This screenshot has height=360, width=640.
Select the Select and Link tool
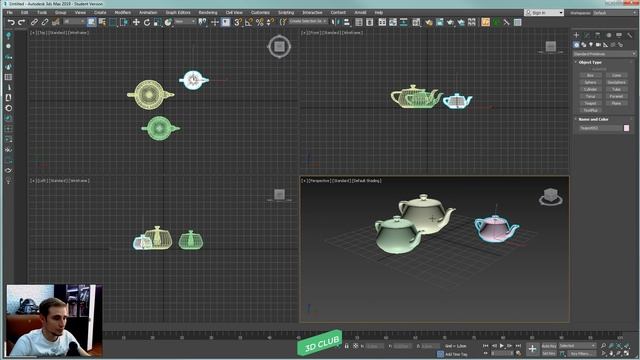click(34, 22)
